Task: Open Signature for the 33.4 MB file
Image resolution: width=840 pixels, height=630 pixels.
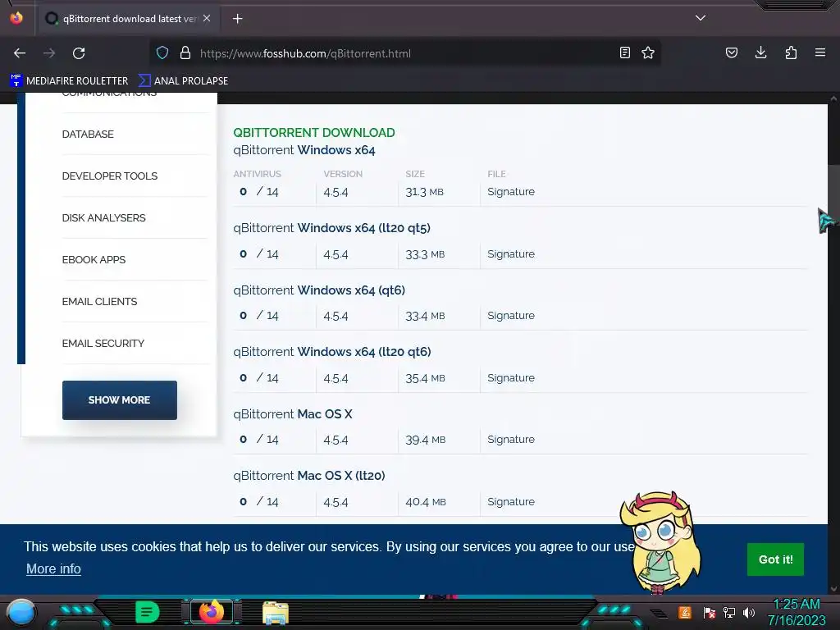Action: coord(511,316)
